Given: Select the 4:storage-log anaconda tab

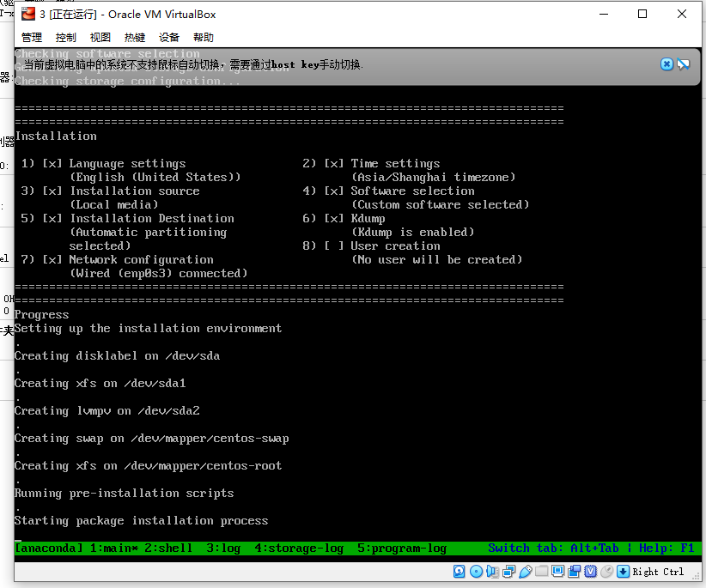Looking at the screenshot, I should click(x=299, y=548).
